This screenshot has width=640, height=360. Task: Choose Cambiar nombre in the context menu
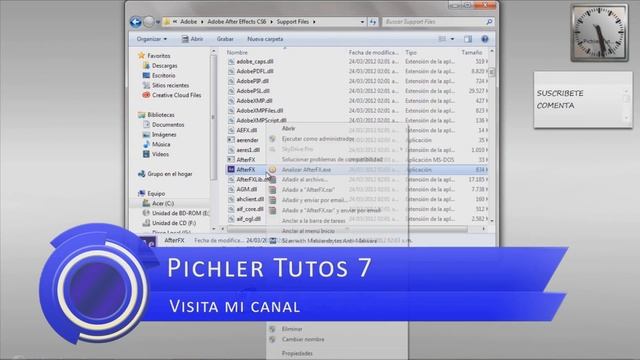tap(303, 340)
